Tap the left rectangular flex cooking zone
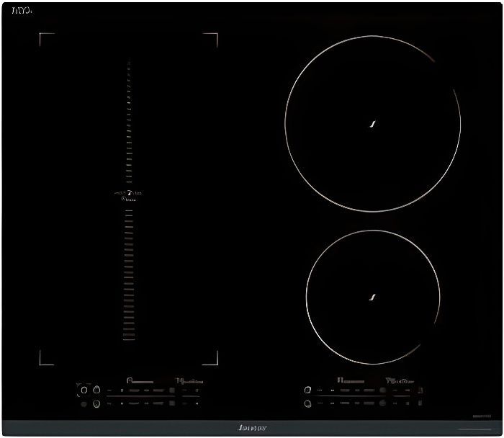Viewport: 504px width, 438px height. point(129,199)
